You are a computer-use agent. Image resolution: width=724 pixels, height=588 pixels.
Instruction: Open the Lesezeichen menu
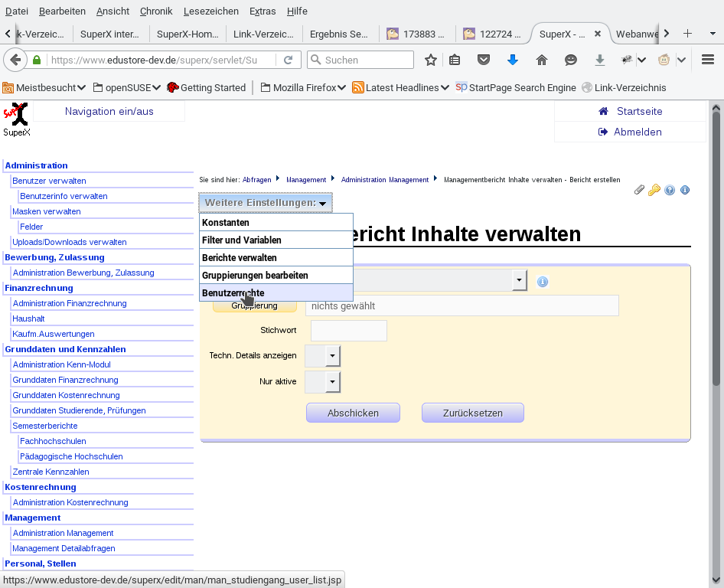tap(211, 11)
